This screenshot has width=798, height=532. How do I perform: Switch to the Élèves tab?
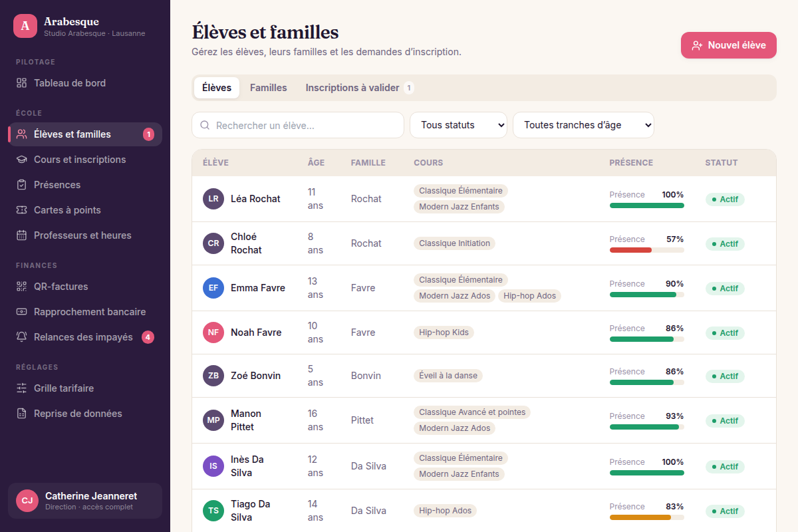[x=217, y=88]
